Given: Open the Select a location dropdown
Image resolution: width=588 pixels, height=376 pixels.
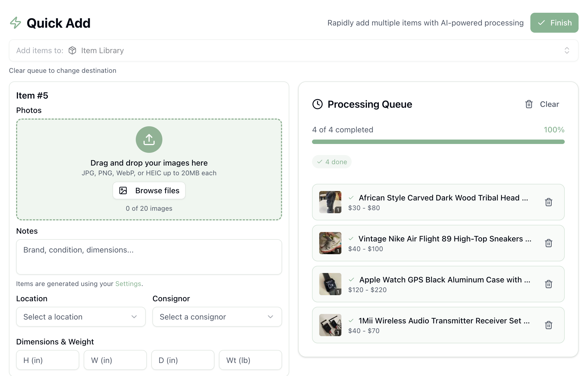Looking at the screenshot, I should click(81, 317).
